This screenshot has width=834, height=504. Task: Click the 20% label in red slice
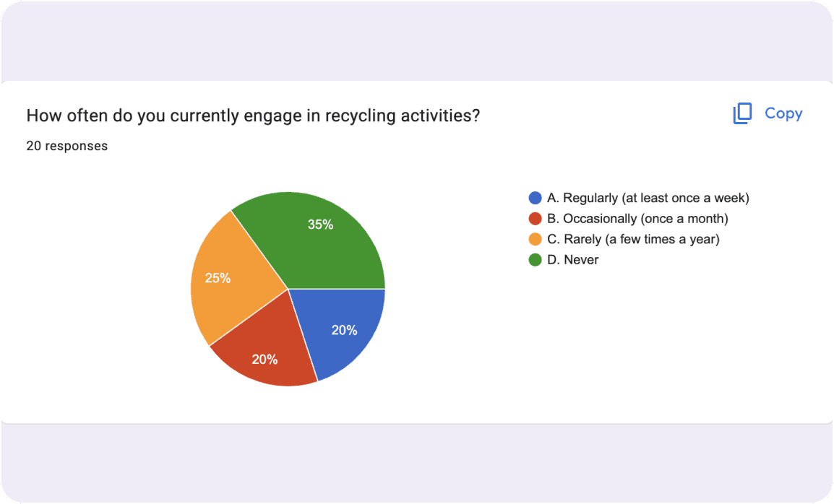click(x=265, y=360)
